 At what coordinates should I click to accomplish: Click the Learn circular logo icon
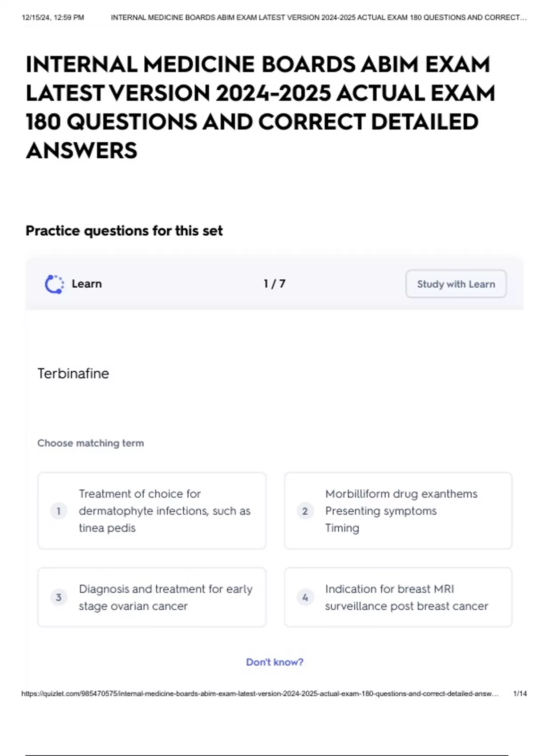pos(54,284)
